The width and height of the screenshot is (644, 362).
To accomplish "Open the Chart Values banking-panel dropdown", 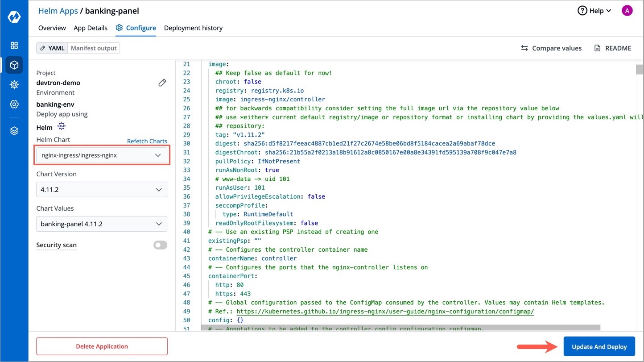I will click(102, 224).
